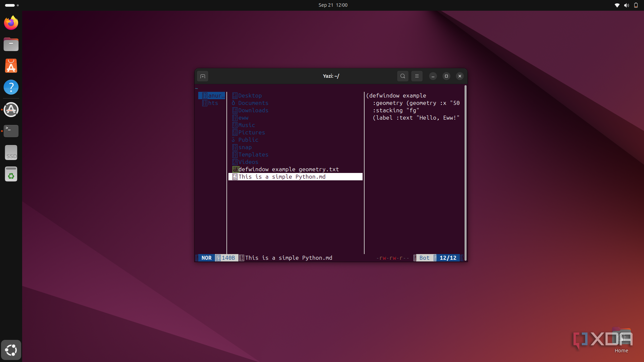
Task: Open the SSD drive dock icon
Action: click(11, 153)
